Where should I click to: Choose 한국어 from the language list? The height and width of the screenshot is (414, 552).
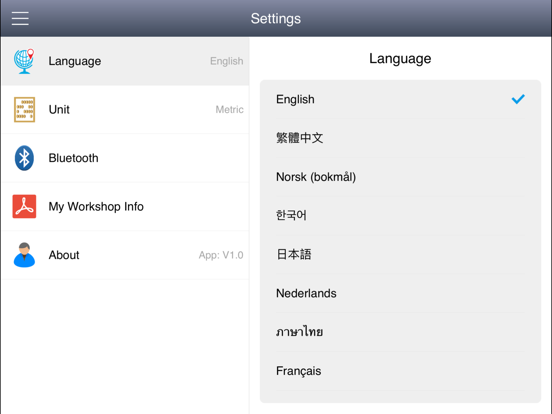pyautogui.click(x=400, y=215)
